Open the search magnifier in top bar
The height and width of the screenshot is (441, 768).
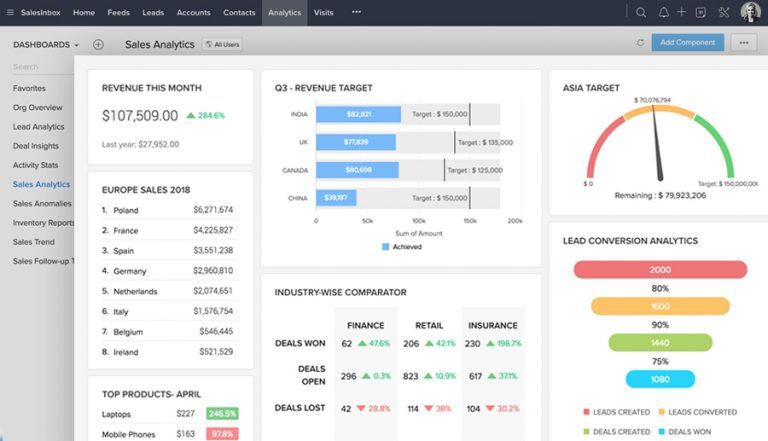click(x=641, y=13)
